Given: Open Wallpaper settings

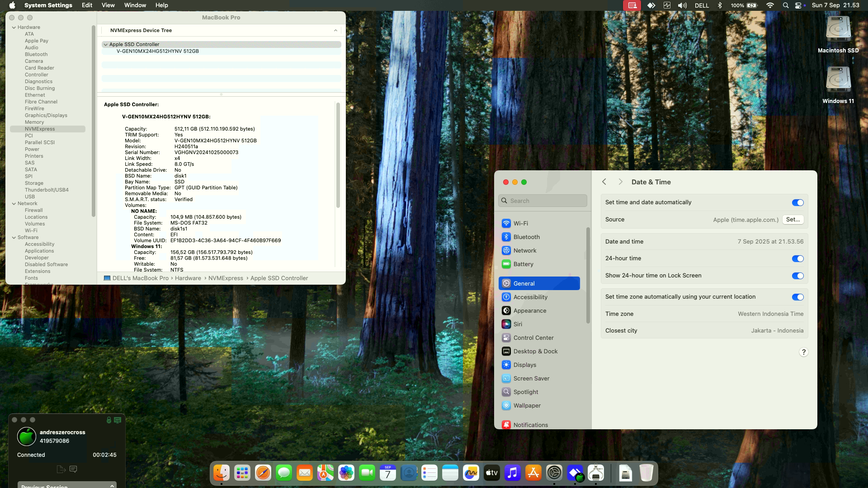Looking at the screenshot, I should (539, 405).
